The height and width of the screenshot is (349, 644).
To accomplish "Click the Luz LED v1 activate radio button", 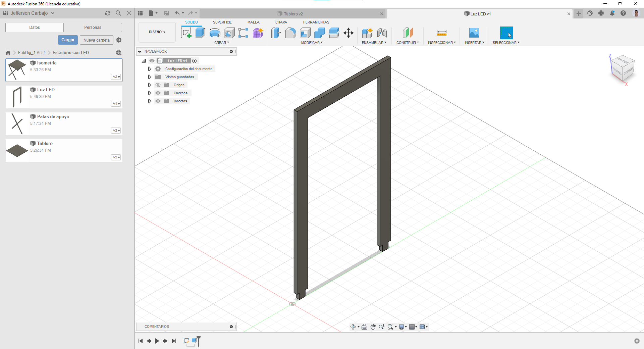I will (194, 61).
